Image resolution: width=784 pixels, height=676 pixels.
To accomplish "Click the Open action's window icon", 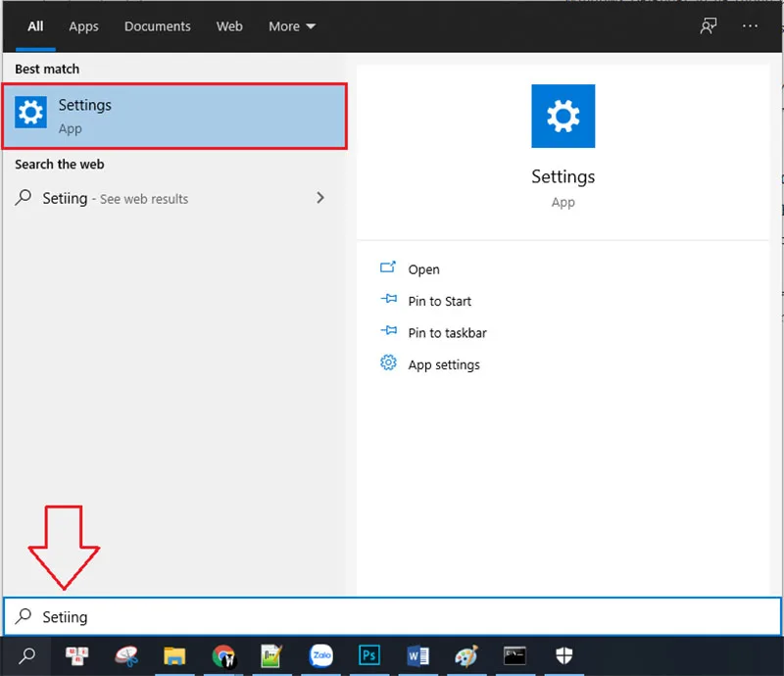I will (388, 267).
